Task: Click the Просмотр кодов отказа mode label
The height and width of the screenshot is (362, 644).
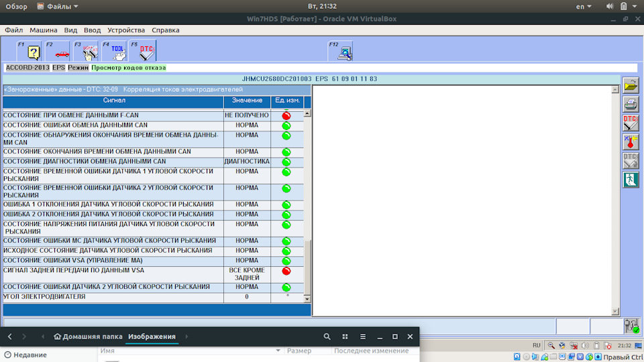Action: pos(129,68)
